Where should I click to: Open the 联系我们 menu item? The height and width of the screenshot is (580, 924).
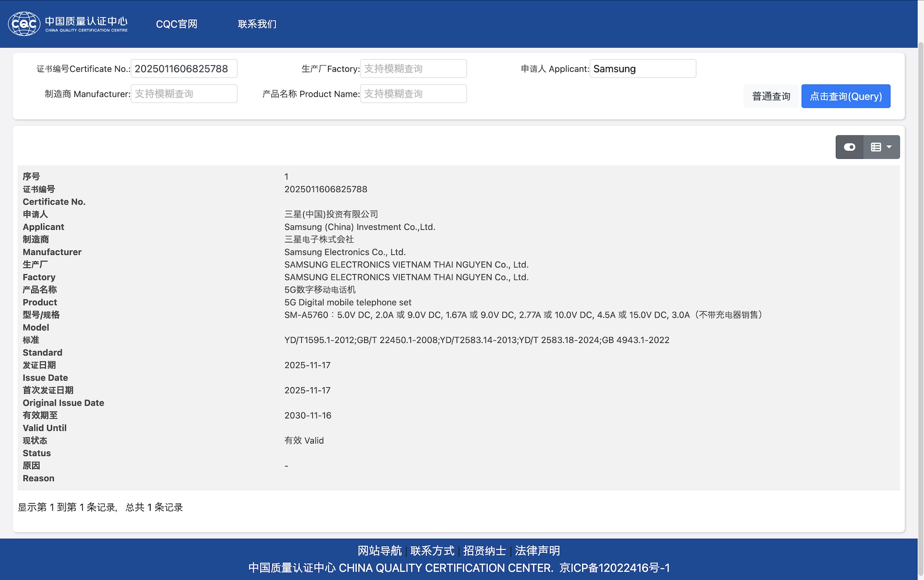pos(257,24)
